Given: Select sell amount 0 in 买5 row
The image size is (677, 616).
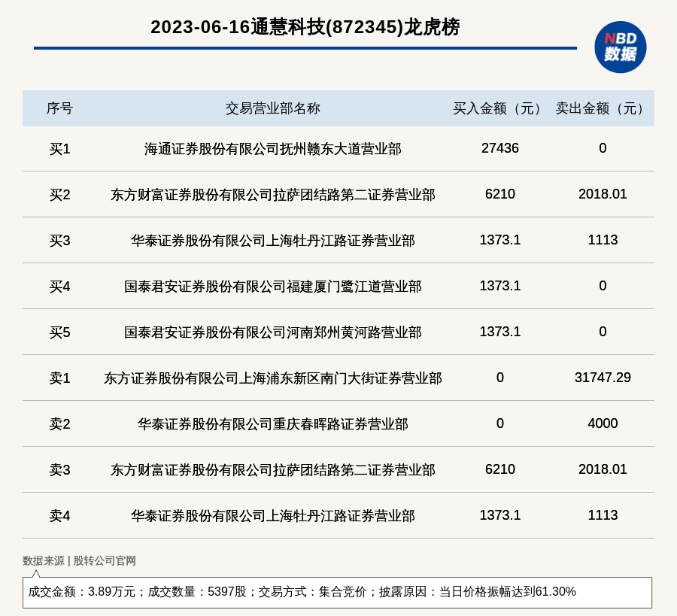Looking at the screenshot, I should pyautogui.click(x=603, y=331).
